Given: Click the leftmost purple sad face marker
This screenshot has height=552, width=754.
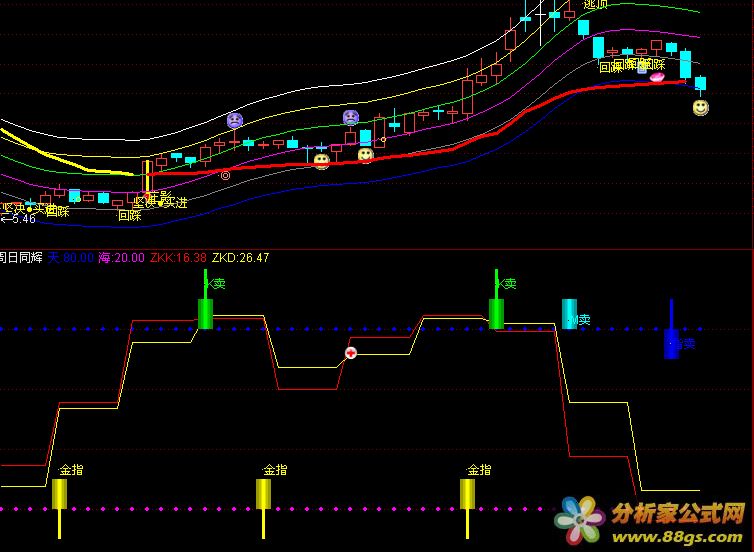Looking at the screenshot, I should (235, 121).
